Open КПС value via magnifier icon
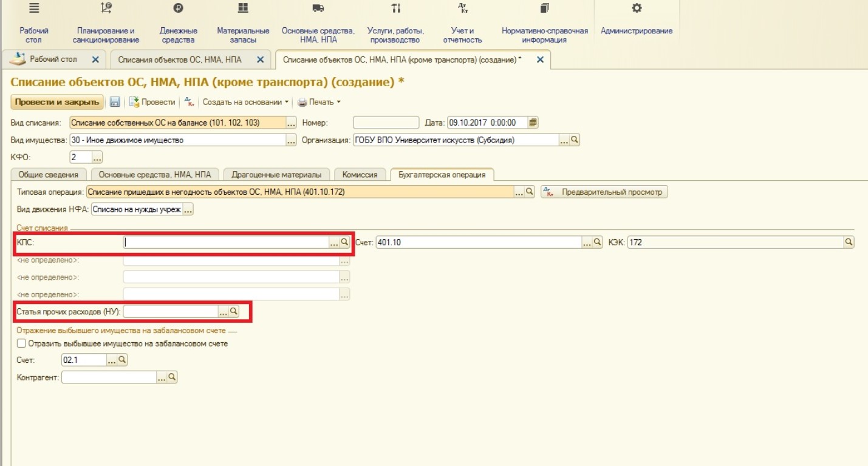This screenshot has width=868, height=466. pos(344,242)
